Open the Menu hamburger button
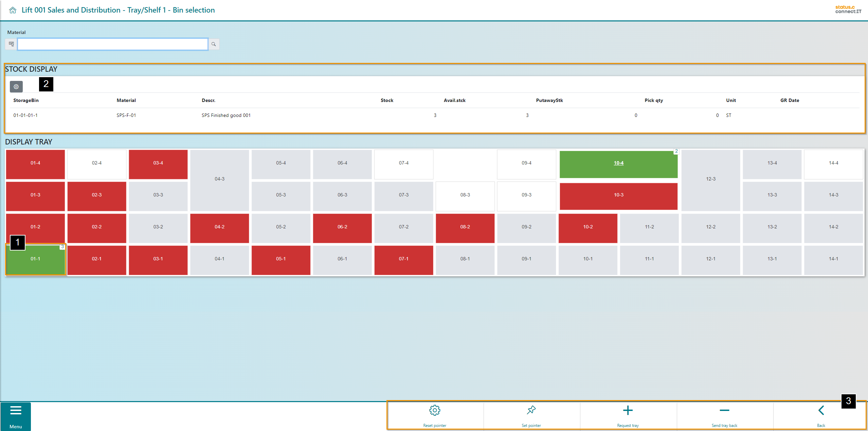This screenshot has height=431, width=868. [x=16, y=416]
